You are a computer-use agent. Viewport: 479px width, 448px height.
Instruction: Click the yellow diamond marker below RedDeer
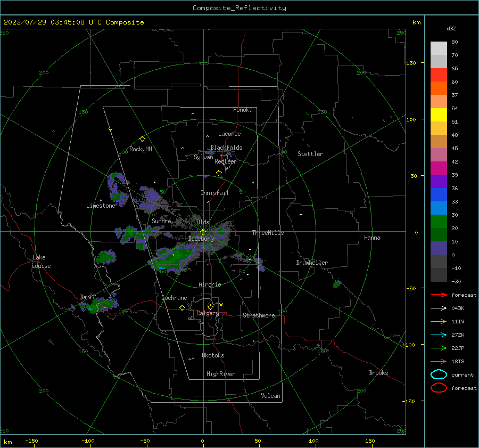(219, 173)
